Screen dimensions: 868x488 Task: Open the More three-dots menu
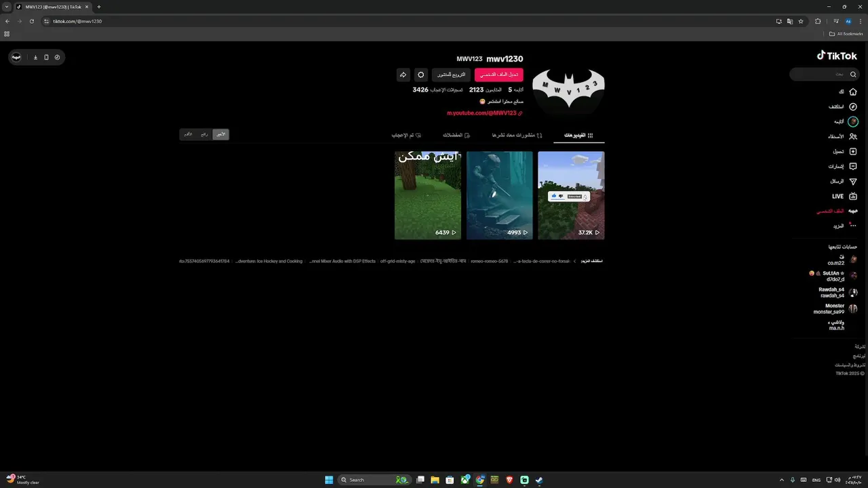click(853, 226)
